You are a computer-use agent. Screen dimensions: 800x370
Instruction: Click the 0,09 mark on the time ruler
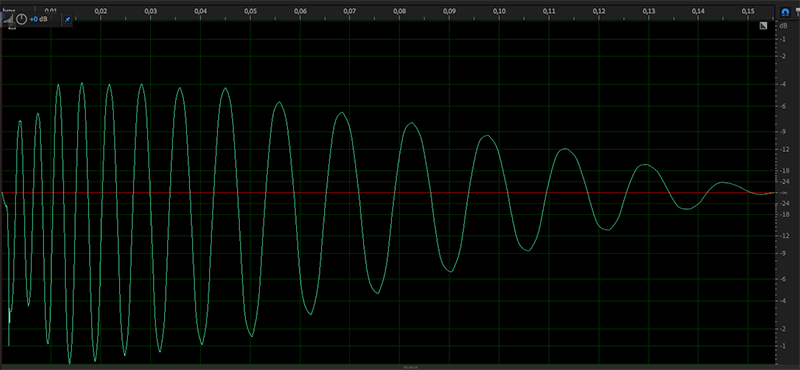[x=450, y=11]
